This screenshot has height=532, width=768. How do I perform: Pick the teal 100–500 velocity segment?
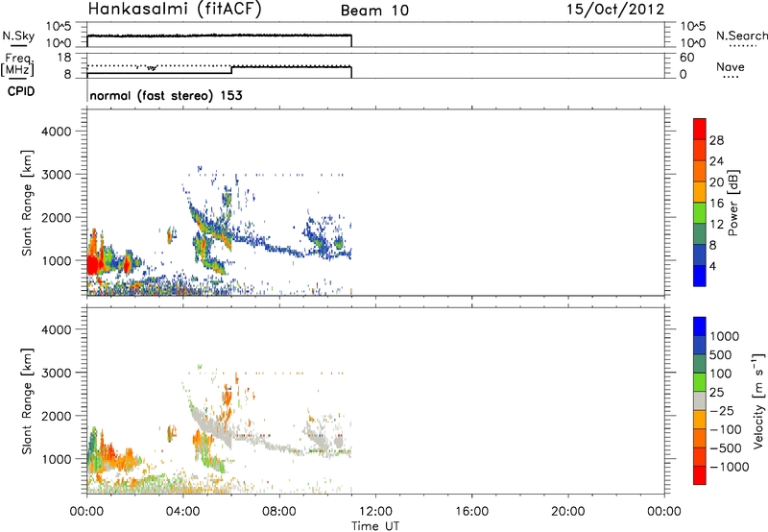(700, 364)
